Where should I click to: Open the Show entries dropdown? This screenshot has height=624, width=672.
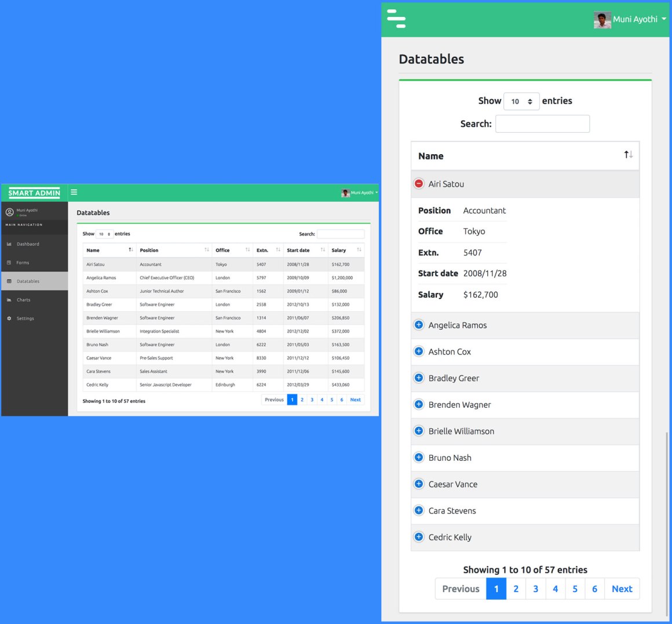click(x=521, y=101)
